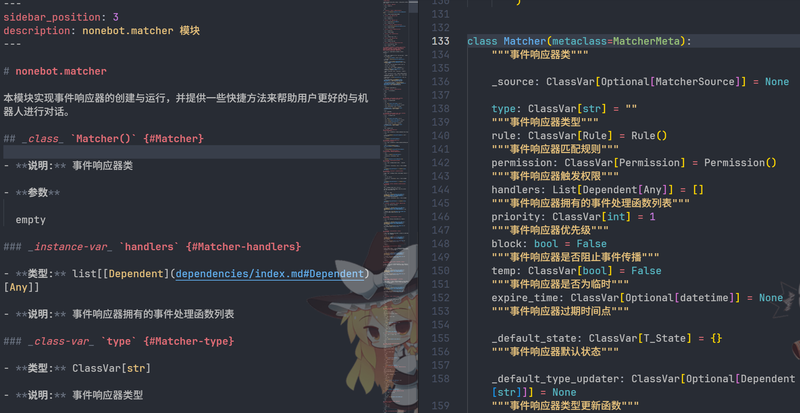
Task: Click the 事件响应器过期时间点 docstring
Action: pos(560,311)
